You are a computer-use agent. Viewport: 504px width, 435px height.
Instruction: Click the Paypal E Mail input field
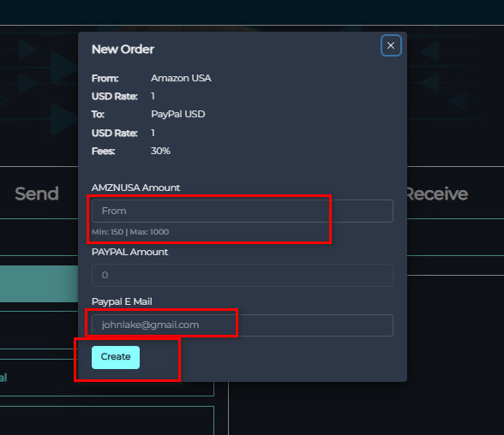tap(242, 325)
